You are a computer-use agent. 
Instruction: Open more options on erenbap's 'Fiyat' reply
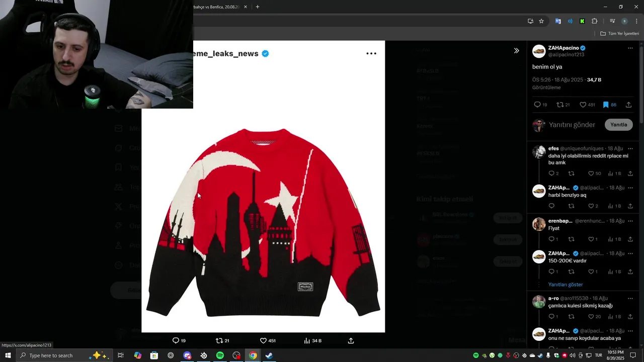[x=630, y=221]
